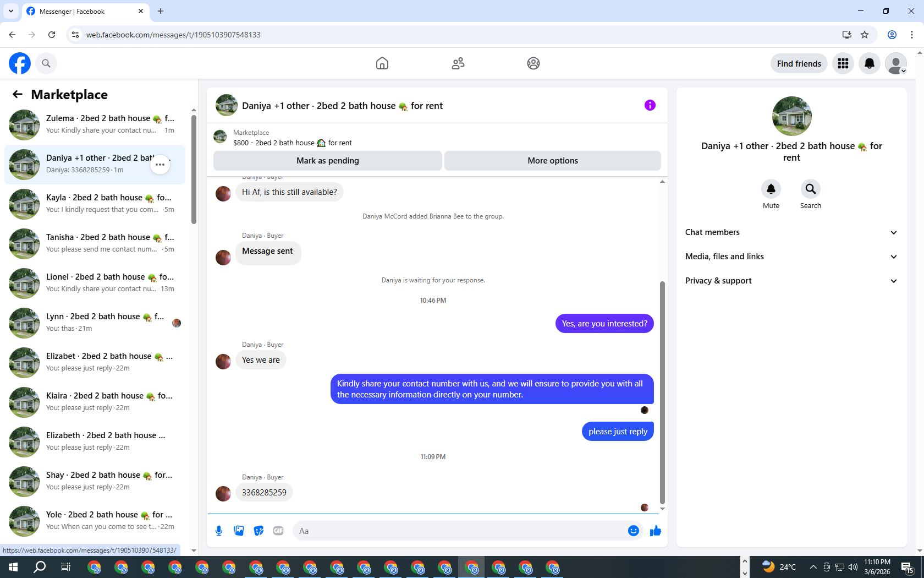Open the Groups icon in top navigation
The height and width of the screenshot is (578, 924).
coord(533,63)
